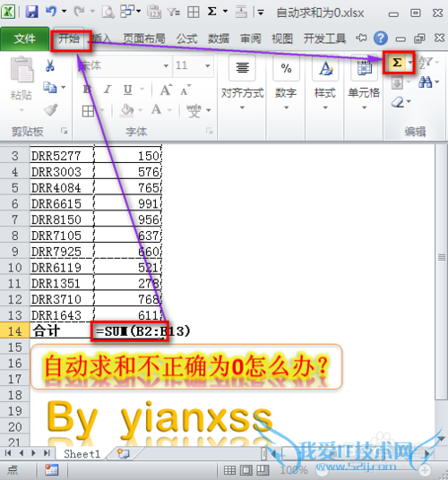
Task: Expand the 数字 number group dropdown
Action: pyautogui.click(x=286, y=107)
